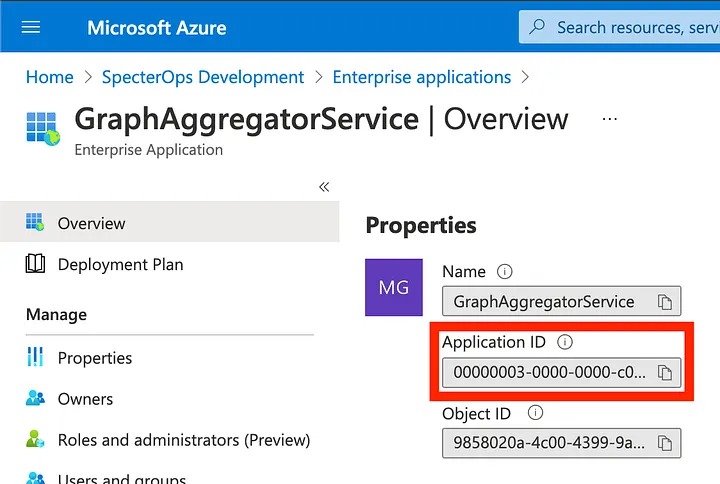Show info tooltip next to Object ID
The image size is (720, 484).
(535, 413)
